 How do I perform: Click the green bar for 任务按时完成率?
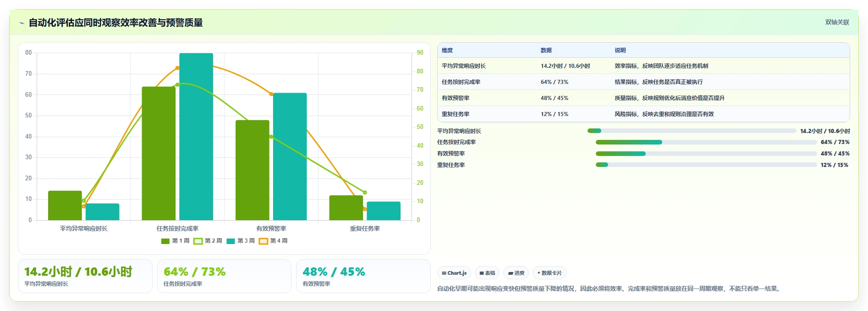tap(159, 153)
